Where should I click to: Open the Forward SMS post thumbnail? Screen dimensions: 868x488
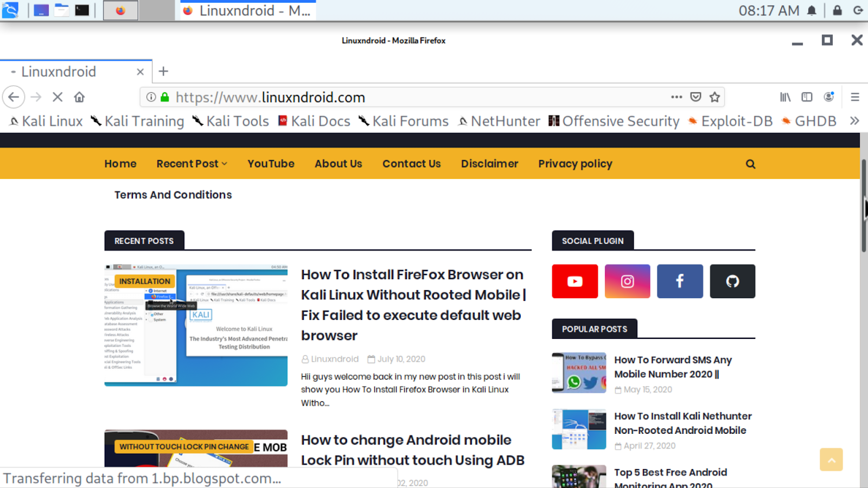tap(579, 373)
